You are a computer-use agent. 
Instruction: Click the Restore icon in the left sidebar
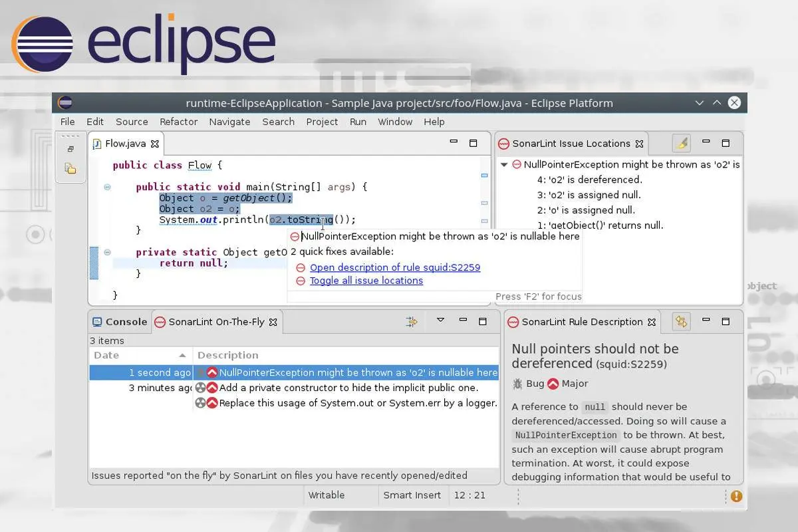(70, 150)
